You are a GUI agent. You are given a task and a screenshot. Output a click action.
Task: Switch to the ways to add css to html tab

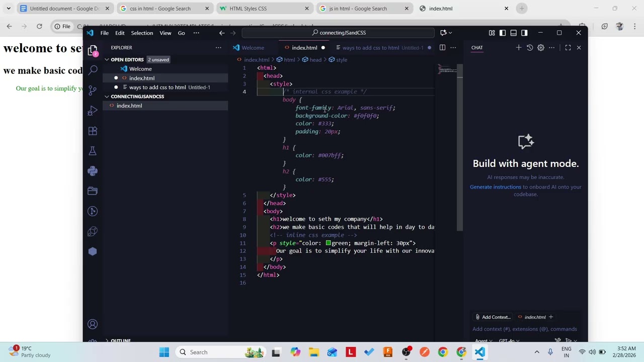coord(382,48)
